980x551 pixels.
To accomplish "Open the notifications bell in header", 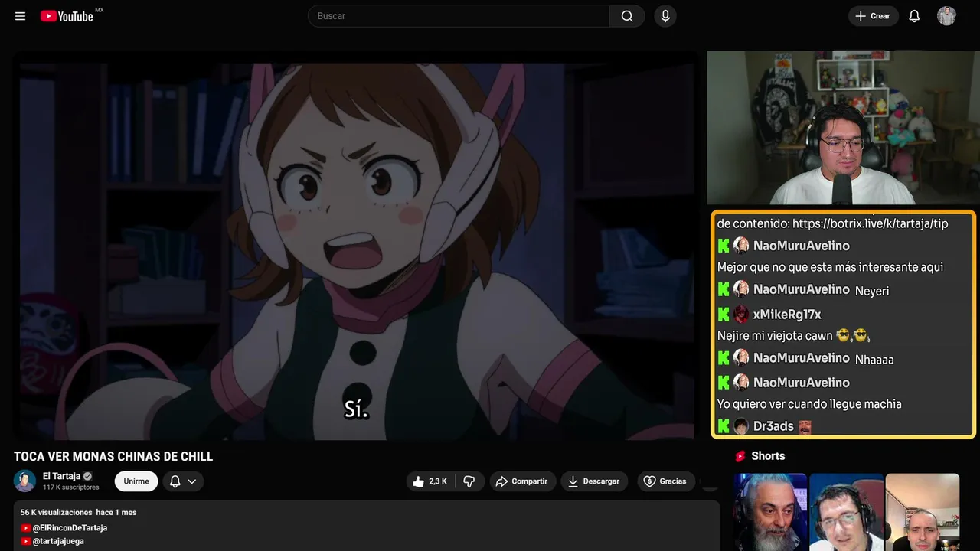I will click(x=914, y=16).
